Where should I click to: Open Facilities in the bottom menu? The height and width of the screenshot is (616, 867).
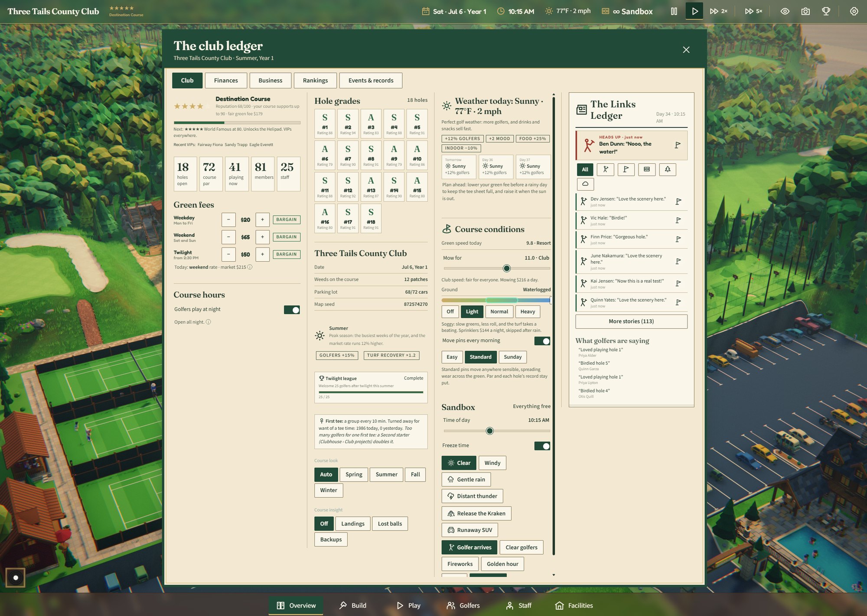pyautogui.click(x=574, y=605)
